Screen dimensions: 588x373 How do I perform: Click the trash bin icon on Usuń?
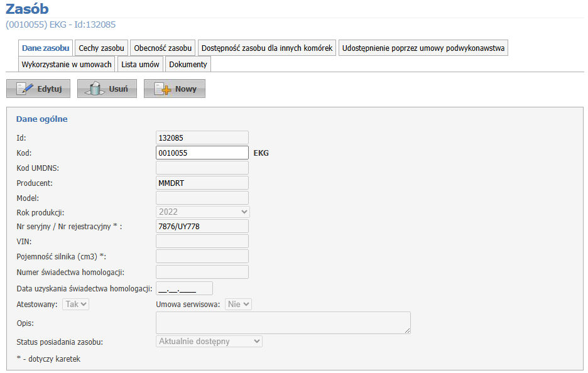(94, 89)
